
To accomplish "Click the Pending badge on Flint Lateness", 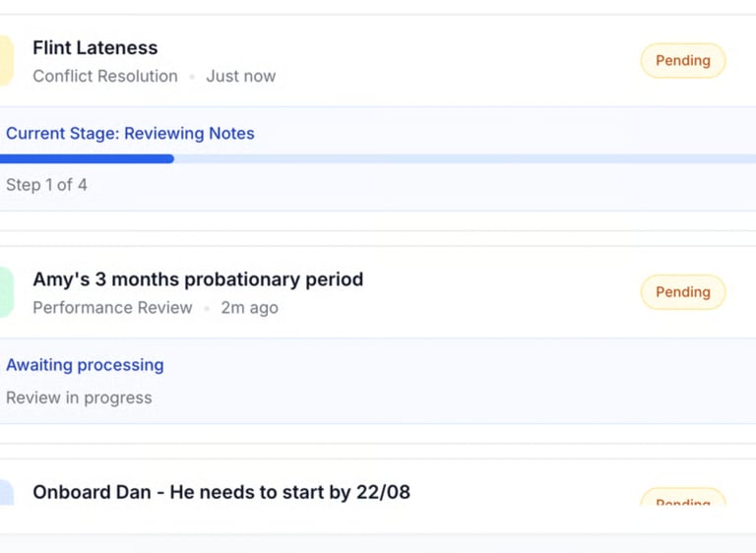I will (x=682, y=61).
